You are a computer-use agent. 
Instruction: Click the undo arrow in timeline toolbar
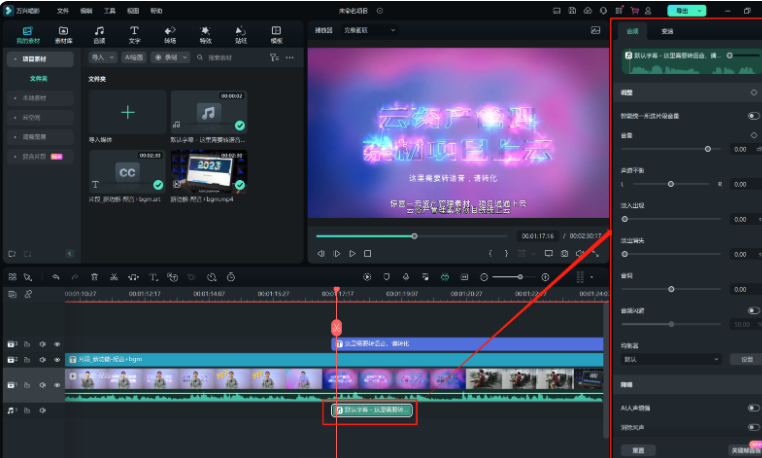click(x=56, y=276)
